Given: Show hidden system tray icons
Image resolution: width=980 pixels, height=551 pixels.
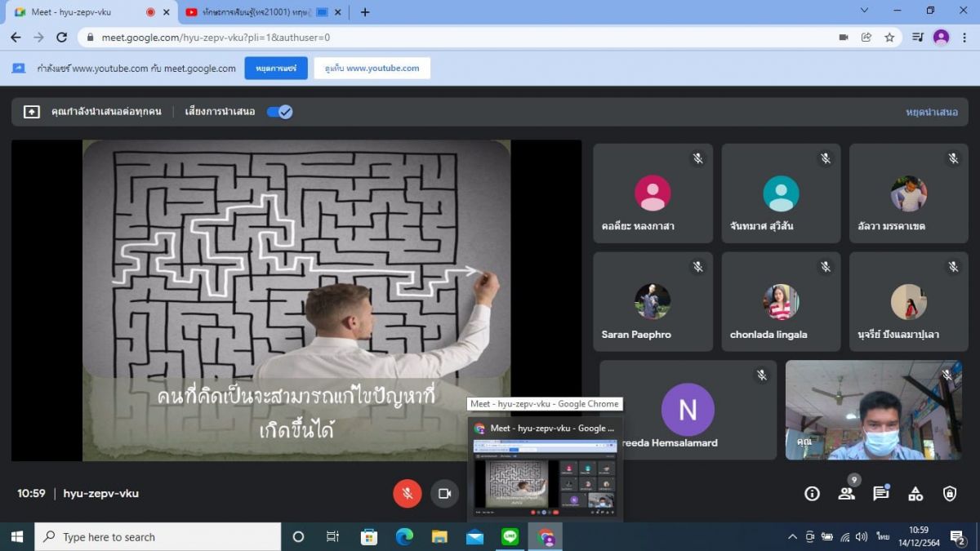Looking at the screenshot, I should coord(791,537).
